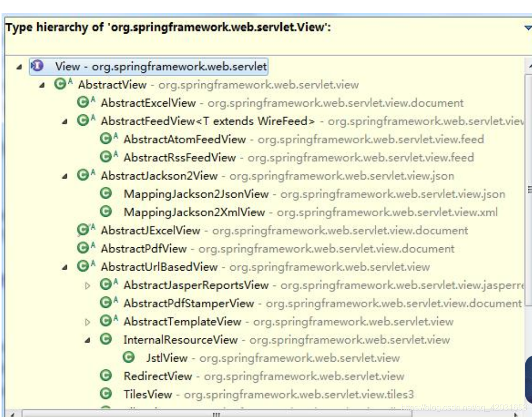This screenshot has height=417, width=532.
Task: Select the AbstractRssFeedView tree row
Action: (287, 157)
